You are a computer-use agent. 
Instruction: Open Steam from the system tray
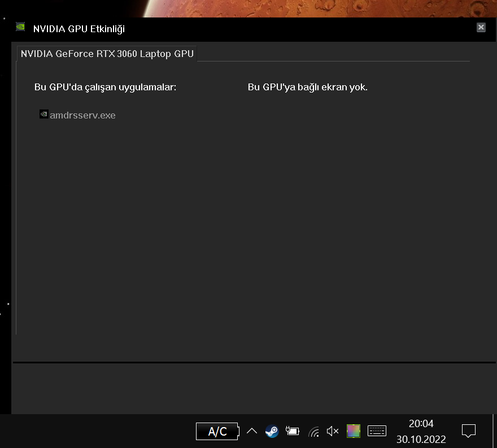[x=272, y=431]
